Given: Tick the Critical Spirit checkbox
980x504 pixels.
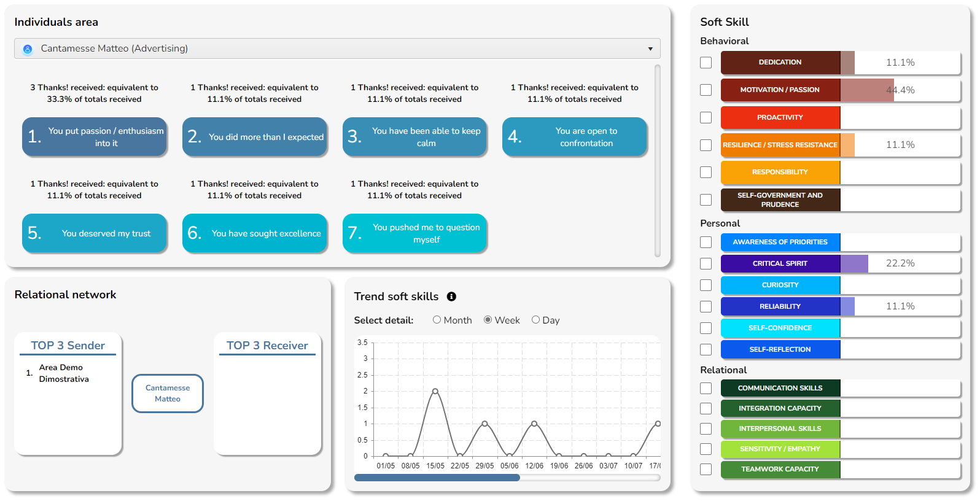Looking at the screenshot, I should (706, 263).
